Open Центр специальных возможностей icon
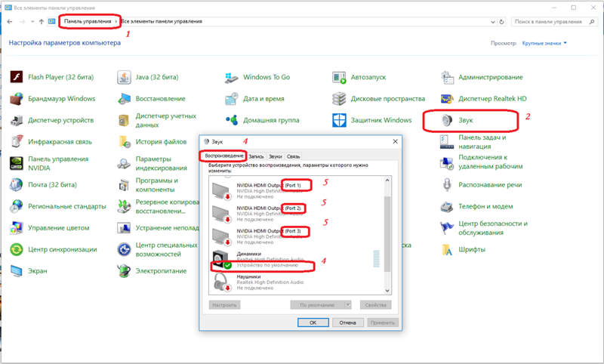 coord(124,250)
